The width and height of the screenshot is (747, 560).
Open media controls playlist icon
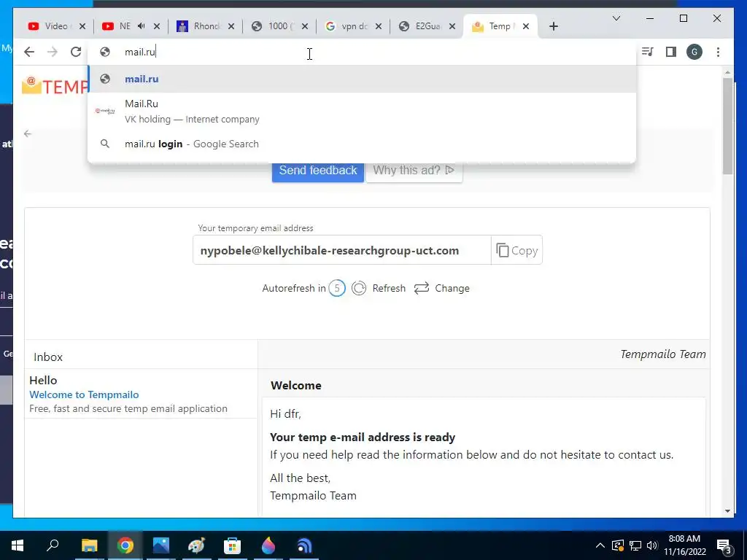tap(648, 52)
